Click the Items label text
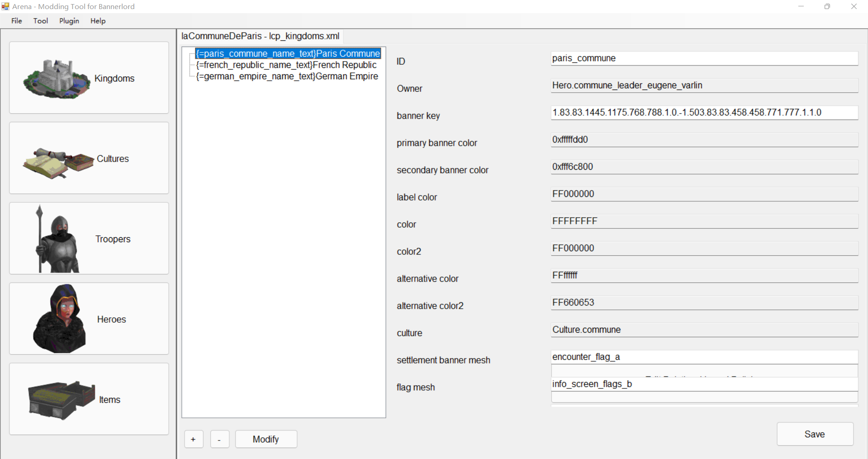This screenshot has width=868, height=459. (x=109, y=400)
